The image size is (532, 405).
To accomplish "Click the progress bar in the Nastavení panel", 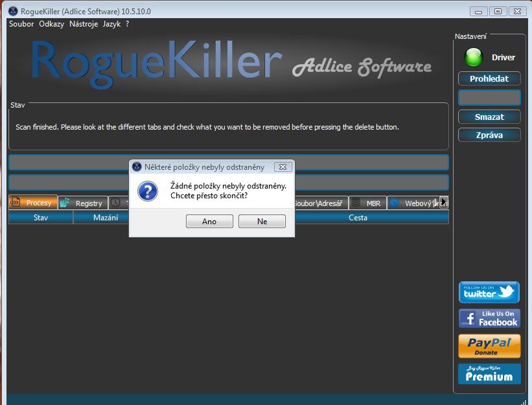I will coord(489,98).
